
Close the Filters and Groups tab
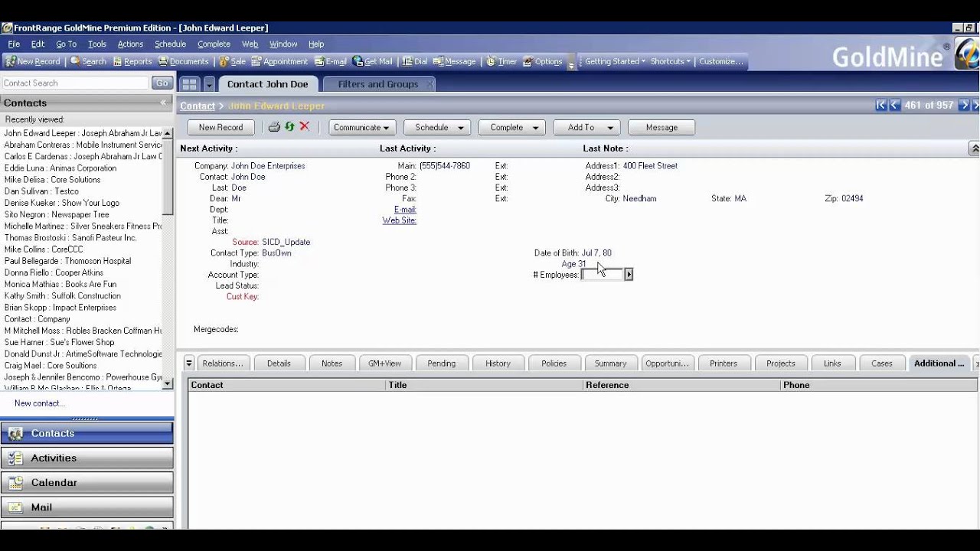click(x=430, y=84)
